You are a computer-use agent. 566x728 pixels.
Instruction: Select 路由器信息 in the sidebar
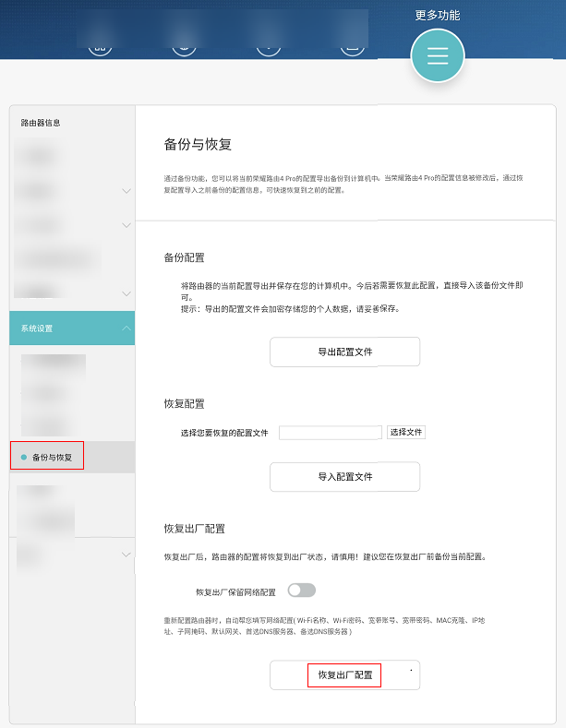[42, 123]
